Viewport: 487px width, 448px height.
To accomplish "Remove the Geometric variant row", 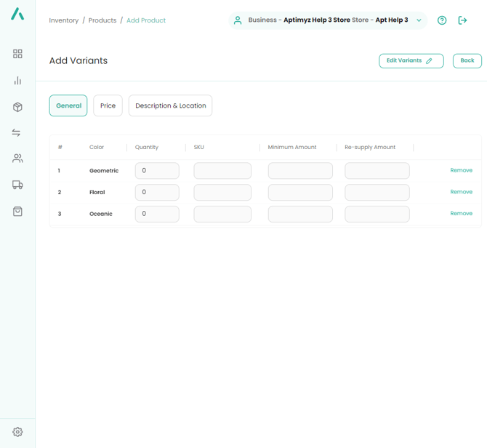I will point(461,170).
